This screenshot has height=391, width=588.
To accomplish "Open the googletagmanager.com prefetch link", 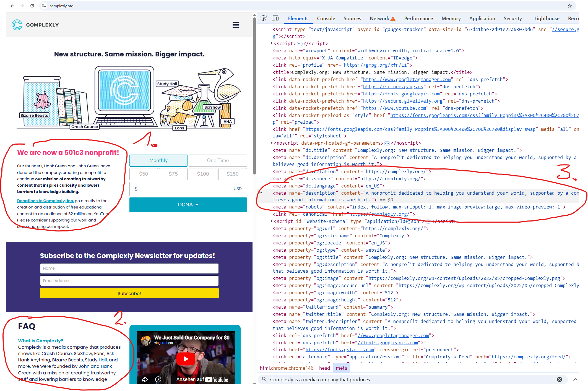I will [407, 79].
